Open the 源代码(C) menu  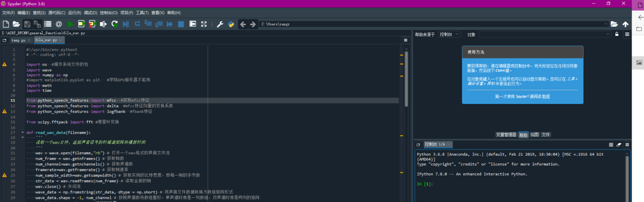(x=57, y=12)
